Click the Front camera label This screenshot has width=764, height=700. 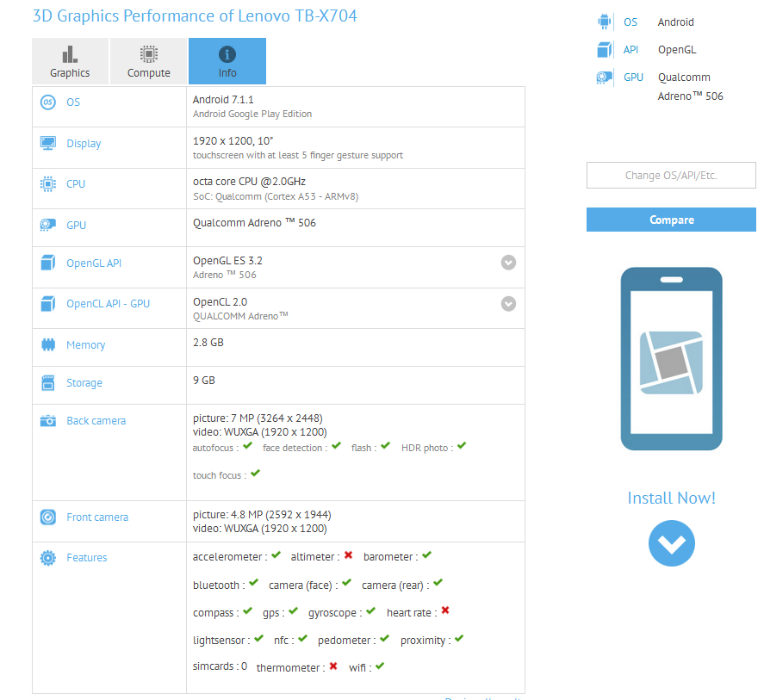pos(97,517)
